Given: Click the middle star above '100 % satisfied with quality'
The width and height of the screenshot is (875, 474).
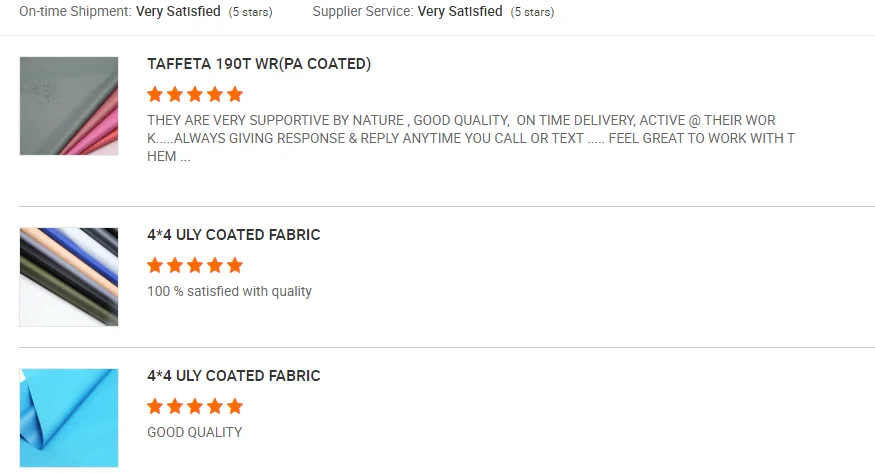Looking at the screenshot, I should (195, 266).
